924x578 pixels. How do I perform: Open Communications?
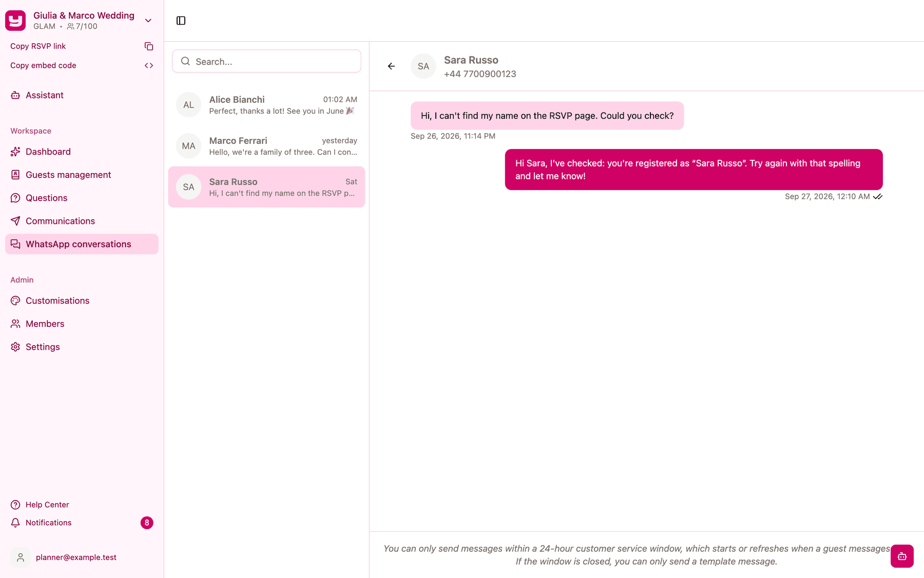(82, 221)
